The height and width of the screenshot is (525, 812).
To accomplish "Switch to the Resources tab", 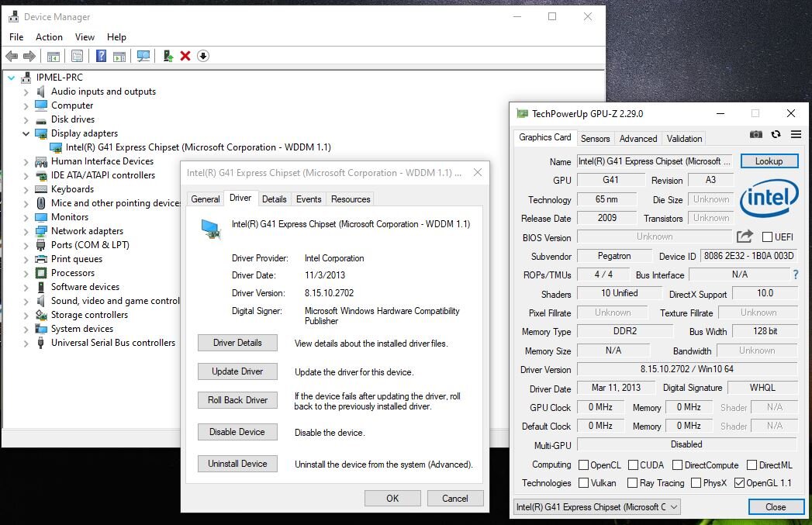I will pos(351,199).
